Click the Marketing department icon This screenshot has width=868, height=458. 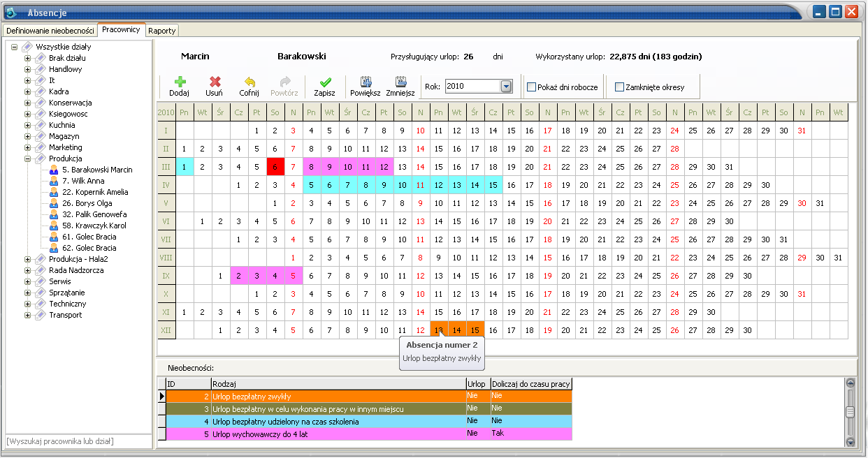click(41, 147)
